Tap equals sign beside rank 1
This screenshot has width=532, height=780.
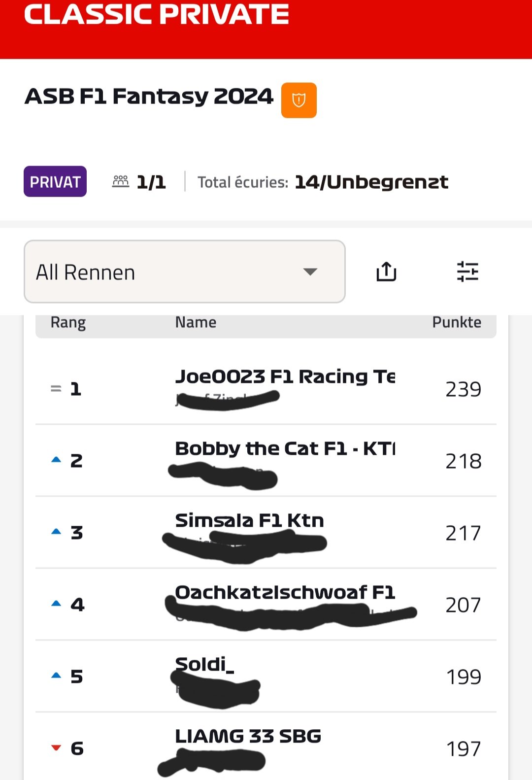[56, 389]
